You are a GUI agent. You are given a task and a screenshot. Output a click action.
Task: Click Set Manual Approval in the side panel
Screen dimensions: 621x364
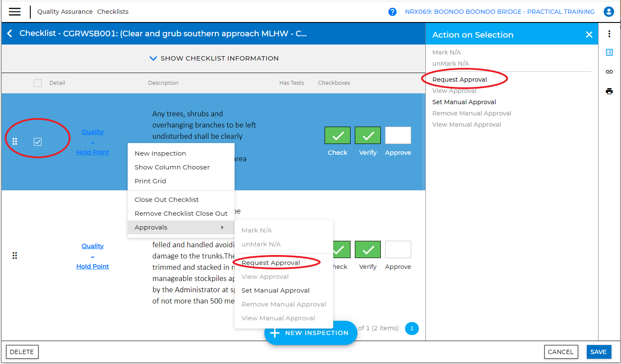coord(464,102)
